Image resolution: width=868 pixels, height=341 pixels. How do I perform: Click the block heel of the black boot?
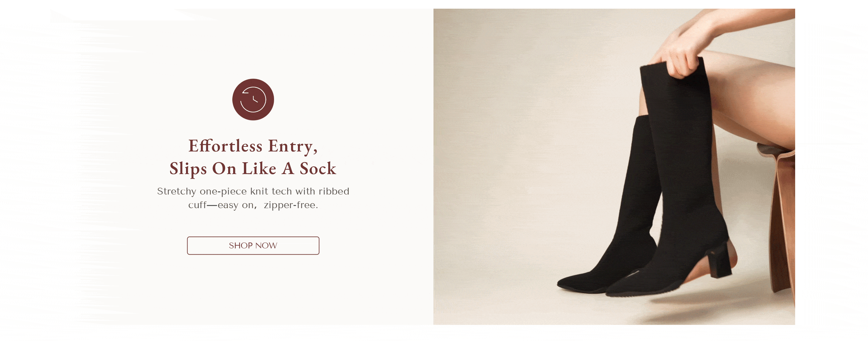tap(720, 261)
